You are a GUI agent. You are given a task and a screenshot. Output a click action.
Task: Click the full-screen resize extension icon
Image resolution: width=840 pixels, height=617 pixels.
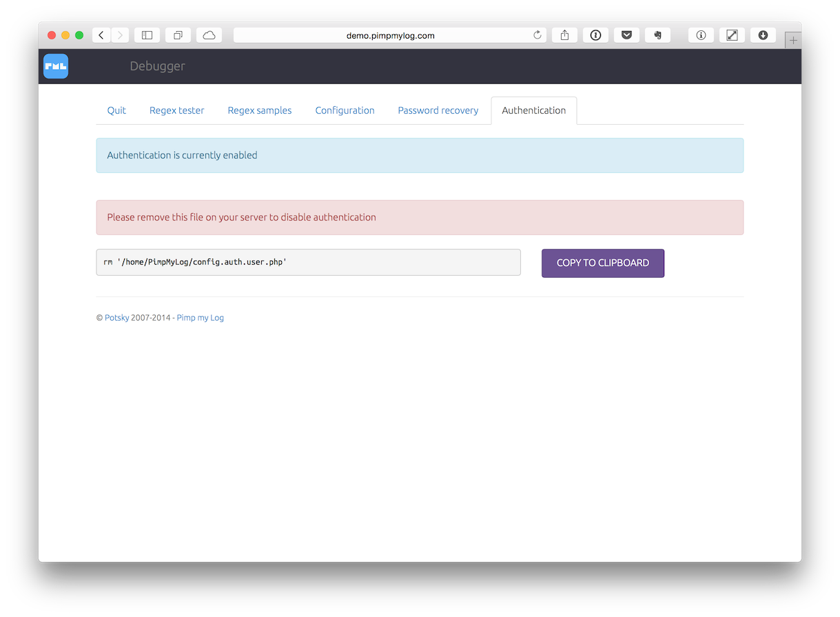(732, 35)
